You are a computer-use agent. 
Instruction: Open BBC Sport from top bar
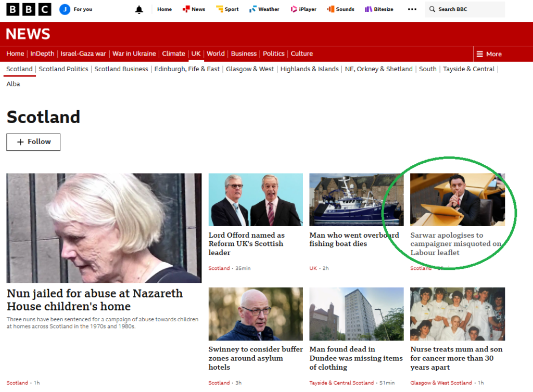pyautogui.click(x=227, y=9)
